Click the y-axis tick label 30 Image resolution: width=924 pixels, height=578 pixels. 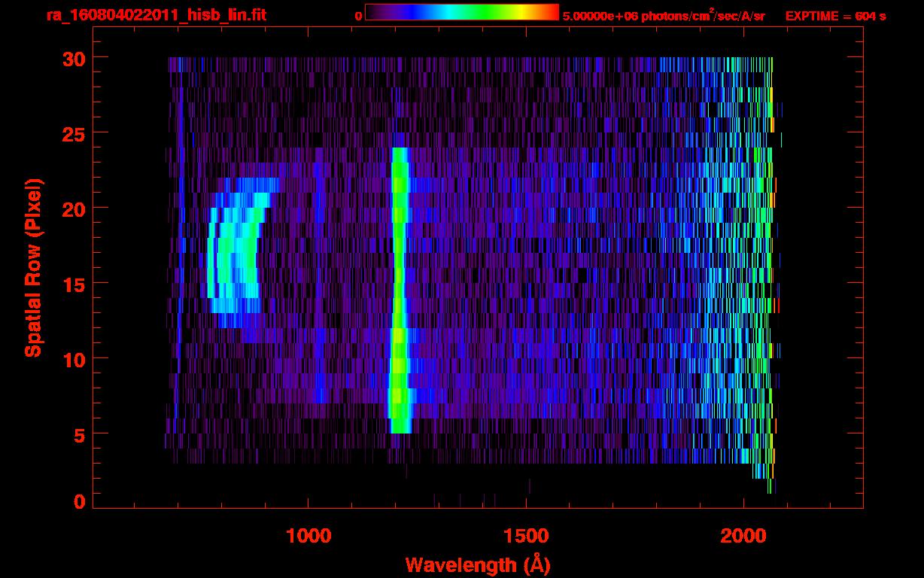point(72,58)
